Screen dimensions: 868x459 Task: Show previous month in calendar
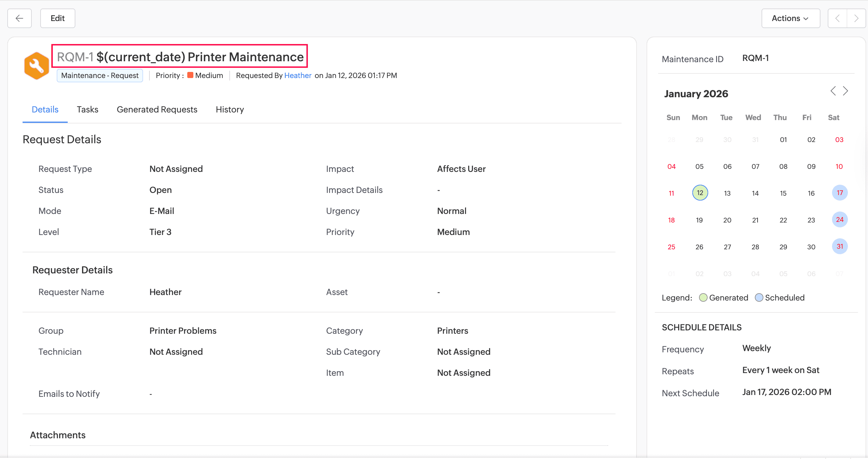tap(833, 91)
